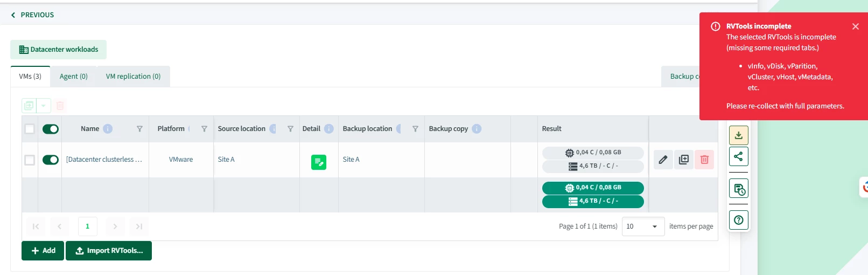Toggle the header row enable switch
This screenshot has width=868, height=275.
point(51,129)
